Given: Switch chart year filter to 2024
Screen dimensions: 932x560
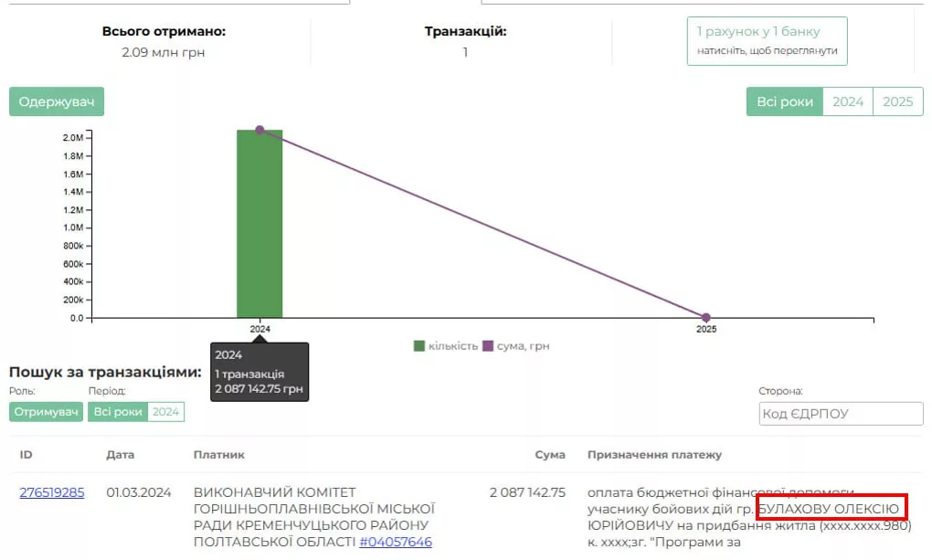Looking at the screenshot, I should click(x=847, y=101).
